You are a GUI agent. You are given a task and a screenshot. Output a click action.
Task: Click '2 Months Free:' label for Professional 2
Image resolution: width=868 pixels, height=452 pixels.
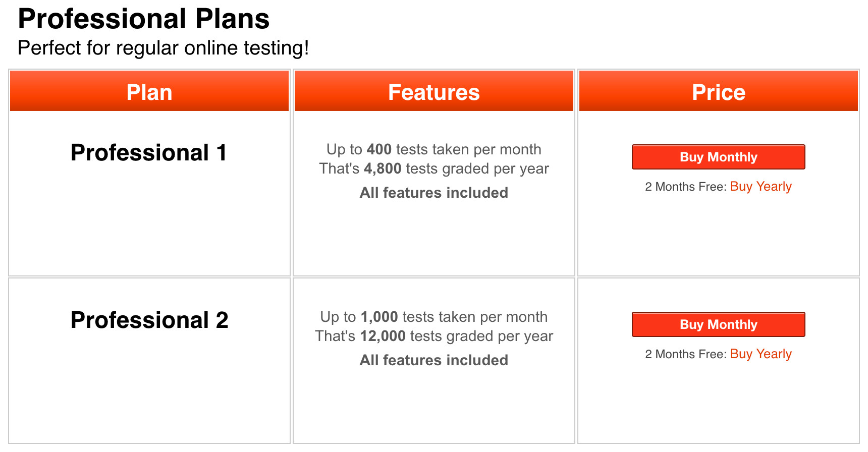tap(685, 355)
